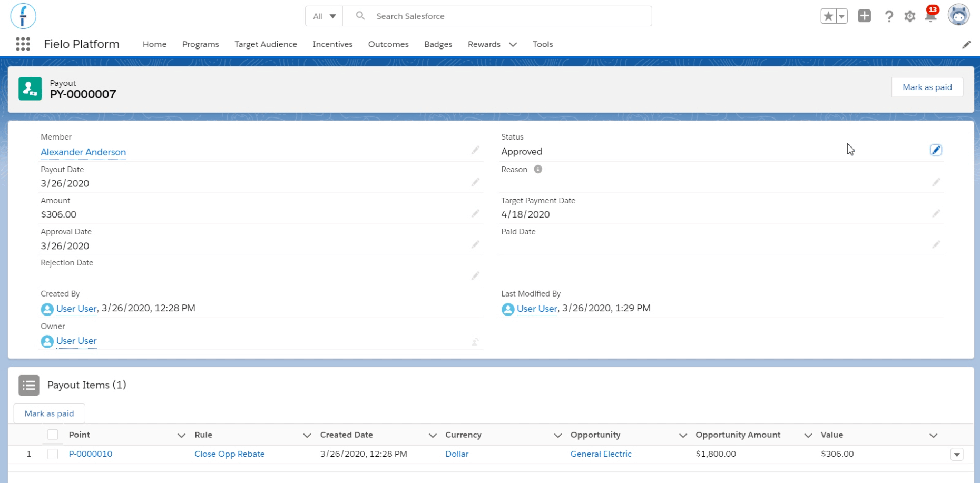Open the Favorites list dropdown arrow
The image size is (980, 483).
[x=841, y=16]
